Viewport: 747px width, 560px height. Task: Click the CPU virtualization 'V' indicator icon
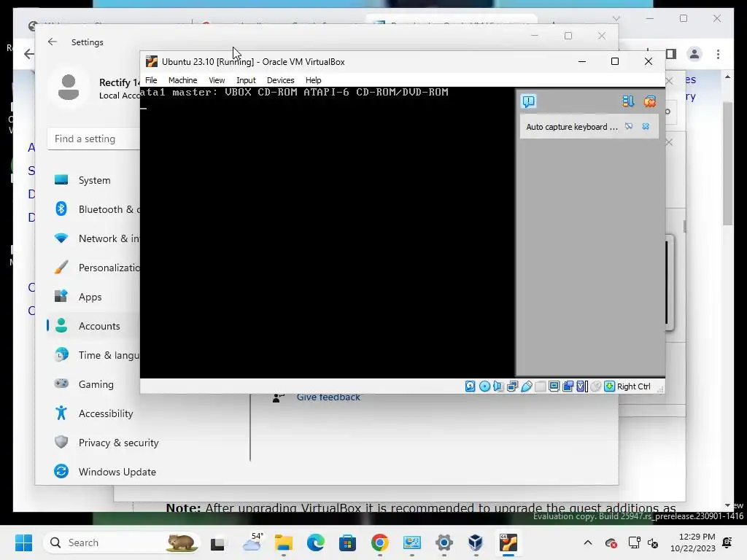[x=581, y=386]
